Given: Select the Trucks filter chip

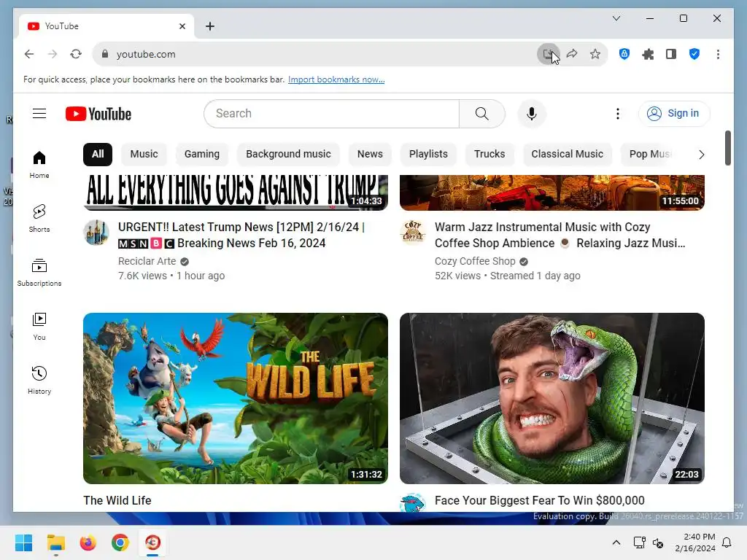Looking at the screenshot, I should pyautogui.click(x=489, y=155).
